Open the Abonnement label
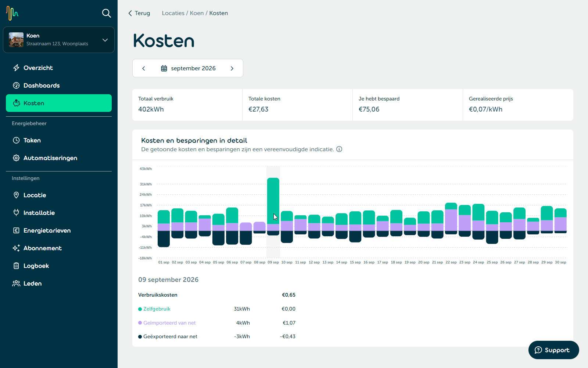The height and width of the screenshot is (368, 588). point(43,248)
